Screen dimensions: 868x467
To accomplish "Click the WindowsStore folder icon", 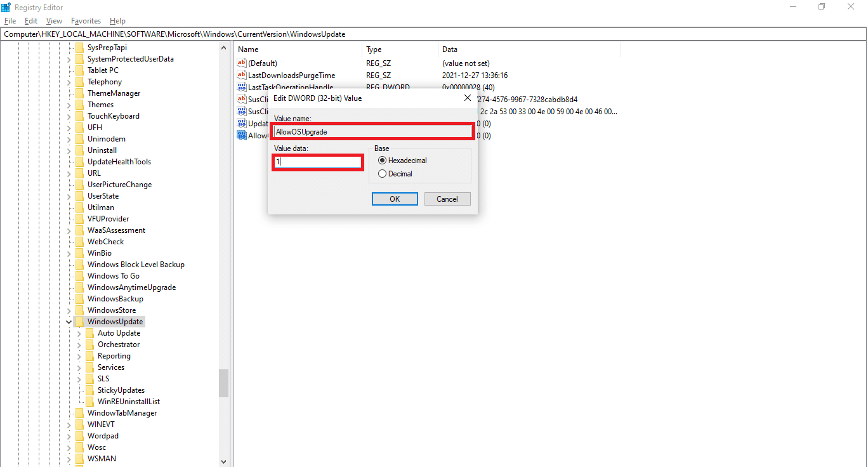I will (x=79, y=310).
